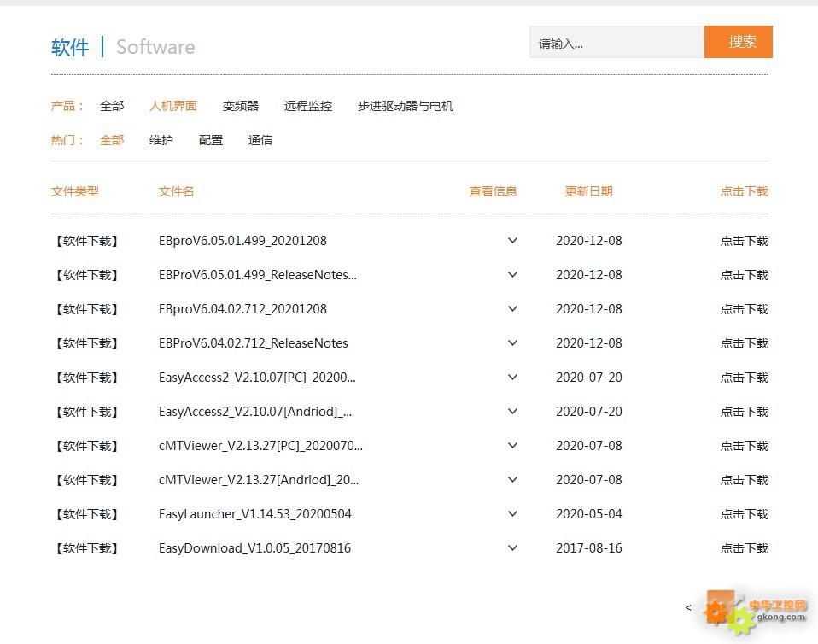The height and width of the screenshot is (644, 818).
Task: Download EasyDownload_V1.0.05_20170816 via 点击下载
Action: [x=744, y=548]
